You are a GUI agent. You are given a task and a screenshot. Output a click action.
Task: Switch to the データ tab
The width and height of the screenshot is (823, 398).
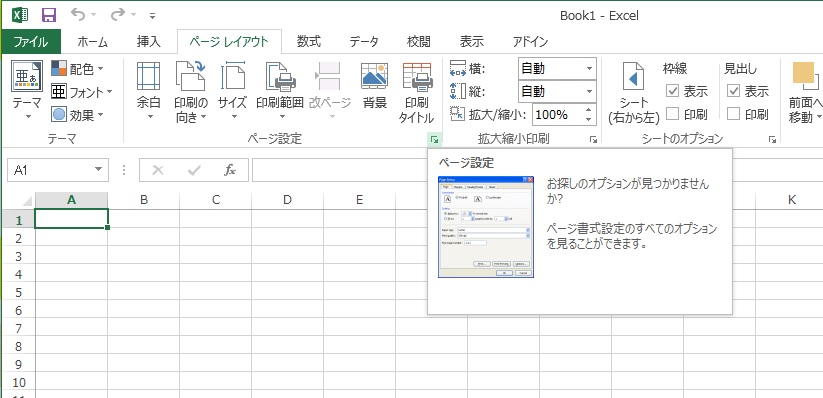pos(364,42)
